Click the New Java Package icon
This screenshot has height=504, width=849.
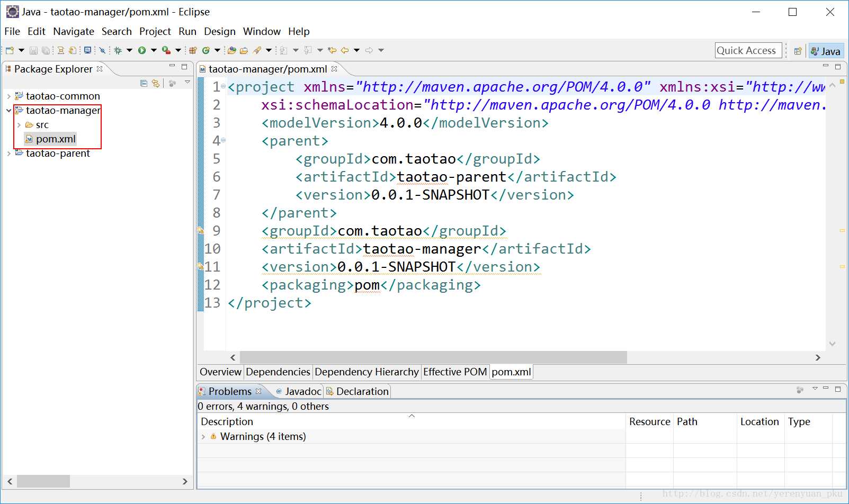tap(193, 50)
